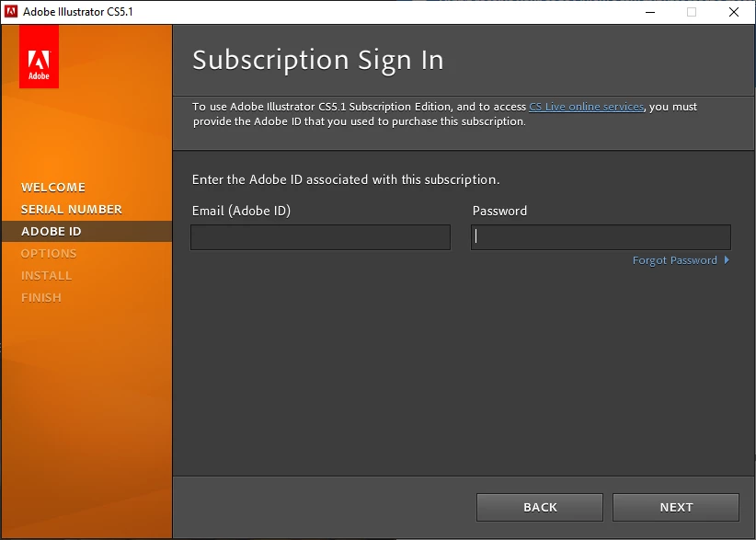756x540 pixels.
Task: Click the Adobe Illustrator title bar icon
Action: coord(11,12)
